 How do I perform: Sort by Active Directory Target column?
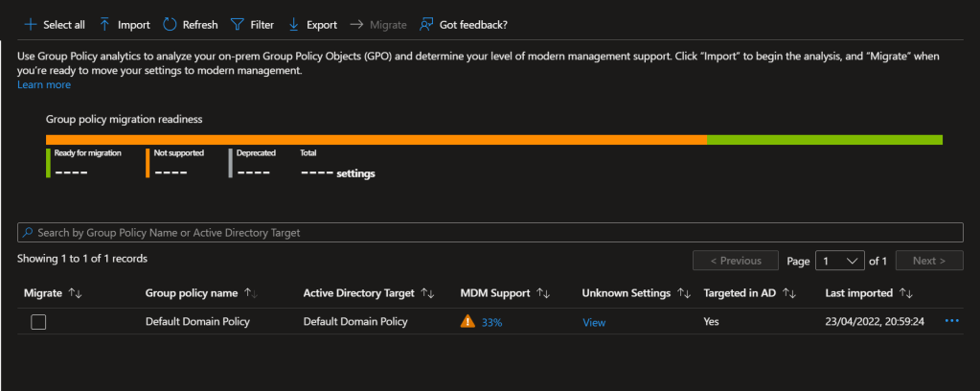(428, 293)
